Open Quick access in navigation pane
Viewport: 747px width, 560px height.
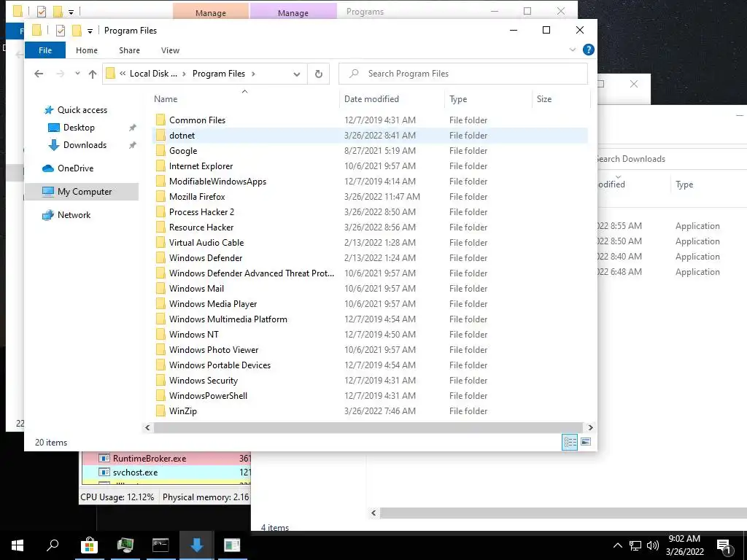point(82,110)
